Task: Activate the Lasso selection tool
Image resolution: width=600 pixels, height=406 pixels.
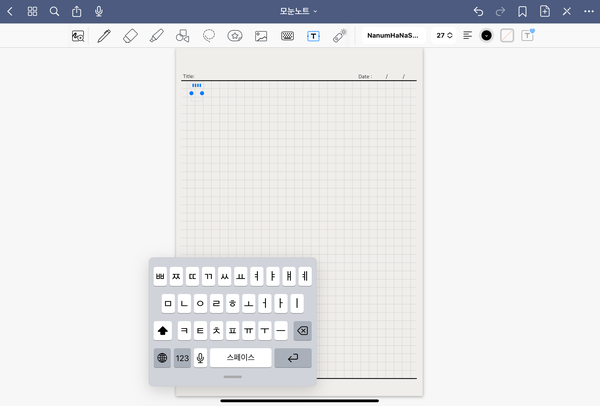Action: [209, 35]
